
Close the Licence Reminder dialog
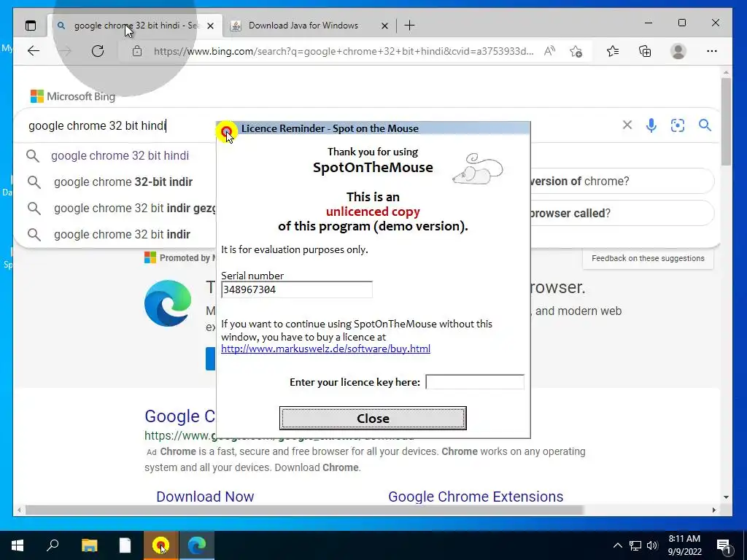click(373, 418)
